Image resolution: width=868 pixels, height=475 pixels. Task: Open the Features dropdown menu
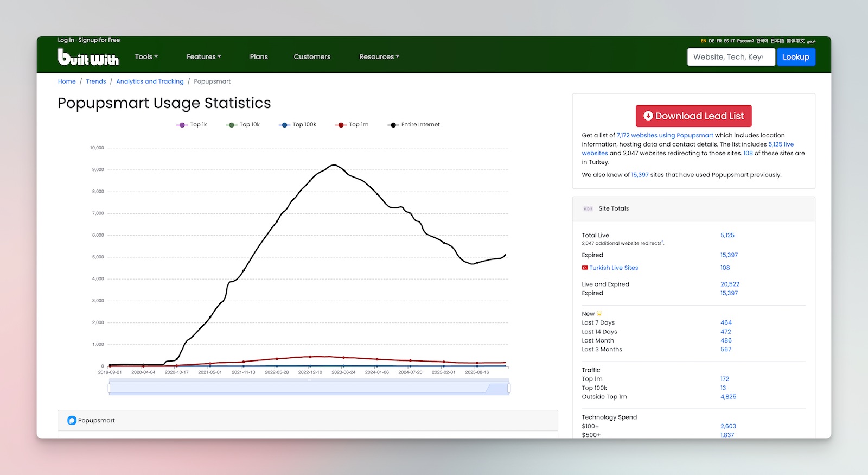point(204,56)
